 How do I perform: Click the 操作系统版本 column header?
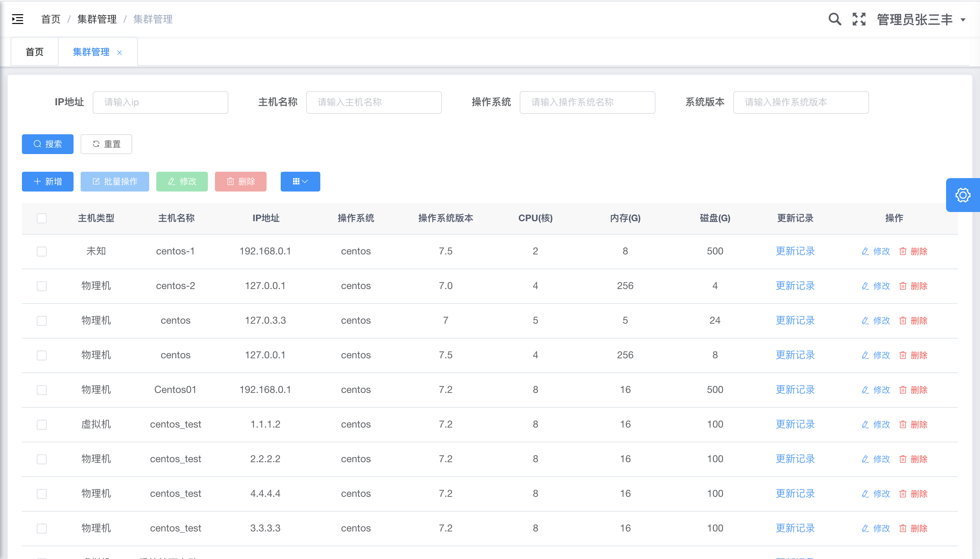click(x=445, y=218)
